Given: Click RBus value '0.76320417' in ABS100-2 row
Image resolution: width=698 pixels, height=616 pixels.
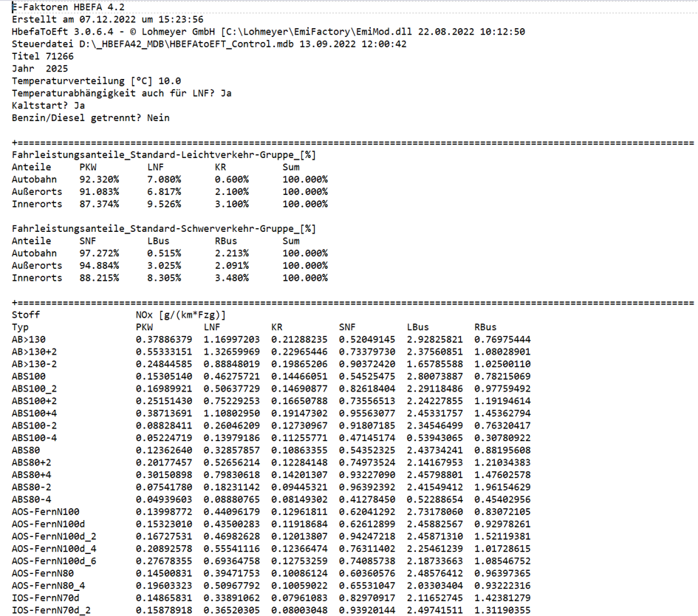Looking at the screenshot, I should point(502,426).
